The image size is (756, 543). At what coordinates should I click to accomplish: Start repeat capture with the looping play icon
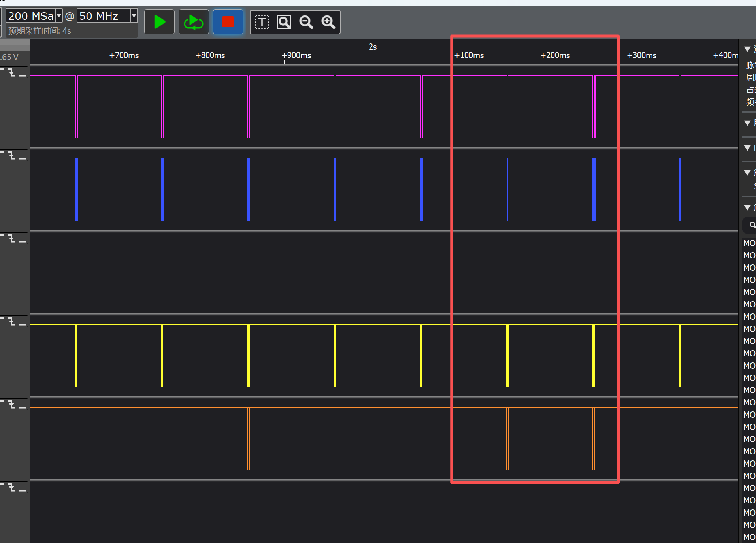[194, 22]
